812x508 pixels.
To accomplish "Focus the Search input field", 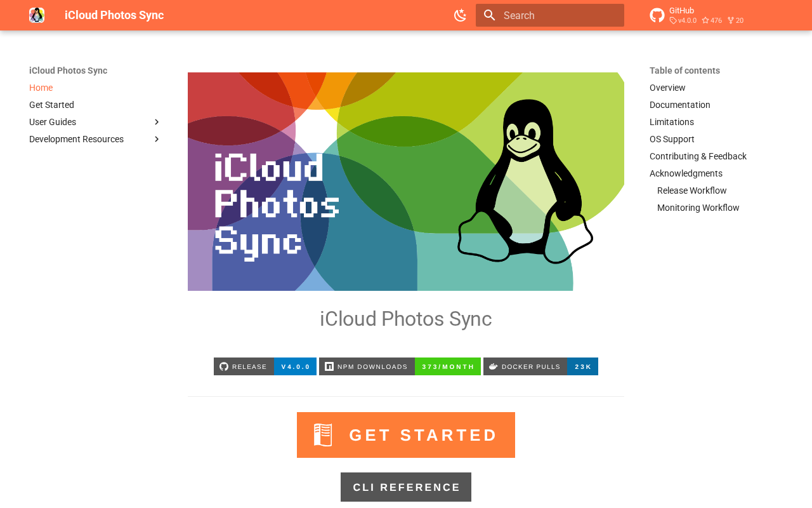I will [550, 15].
